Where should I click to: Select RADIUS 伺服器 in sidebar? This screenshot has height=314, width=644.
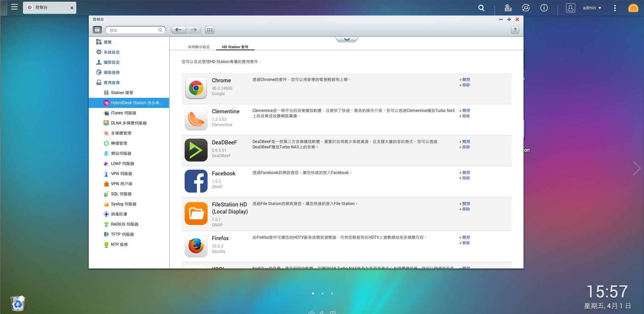tap(129, 224)
